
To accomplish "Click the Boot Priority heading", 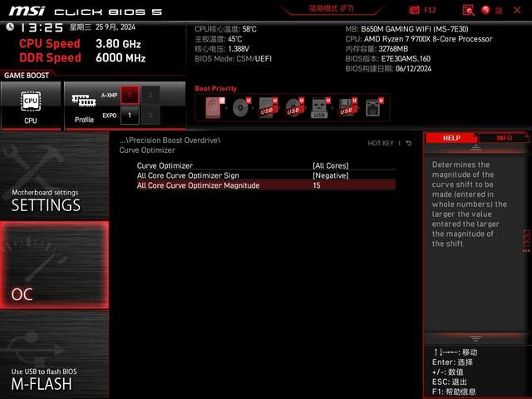I will [x=216, y=89].
